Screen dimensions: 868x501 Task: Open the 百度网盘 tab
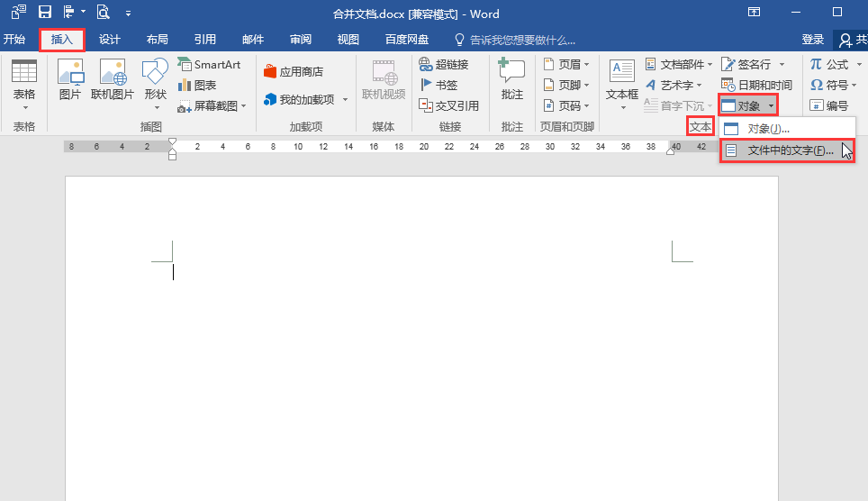click(x=407, y=40)
